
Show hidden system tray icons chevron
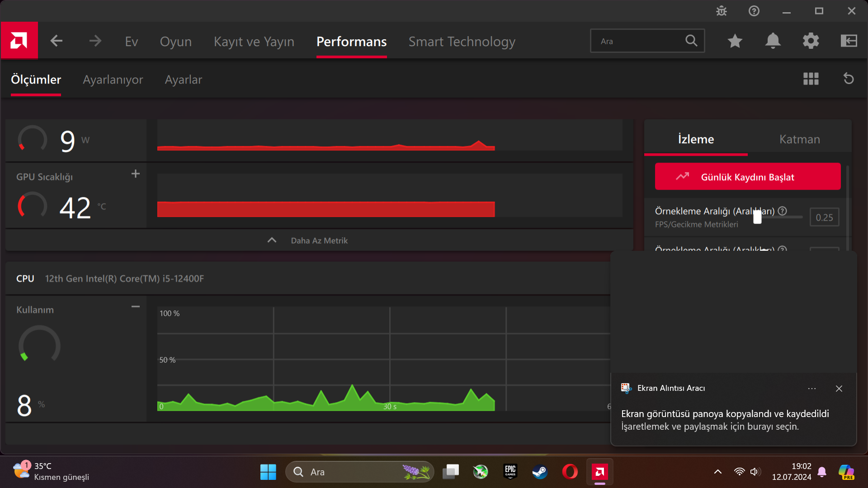[717, 472]
